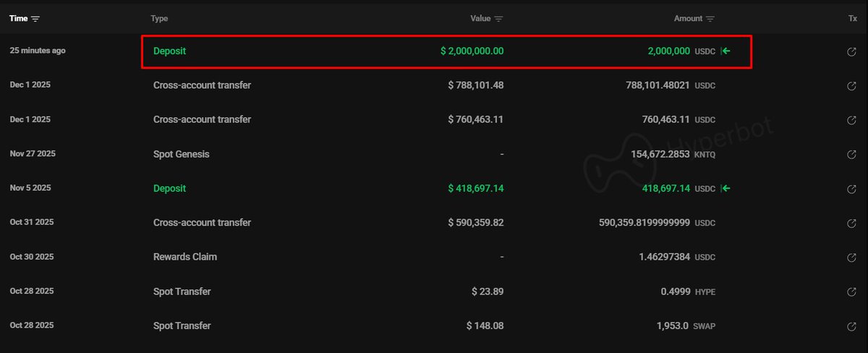868x353 pixels.
Task: Open Tx link for Spot Genesis KNTQ row
Action: coord(851,155)
